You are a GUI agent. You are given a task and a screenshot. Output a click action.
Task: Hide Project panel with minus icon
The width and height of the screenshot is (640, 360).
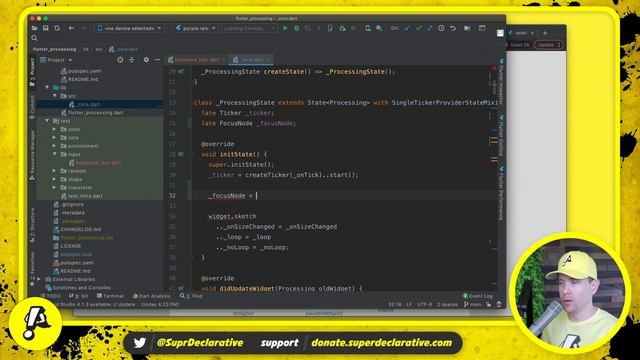tap(158, 60)
